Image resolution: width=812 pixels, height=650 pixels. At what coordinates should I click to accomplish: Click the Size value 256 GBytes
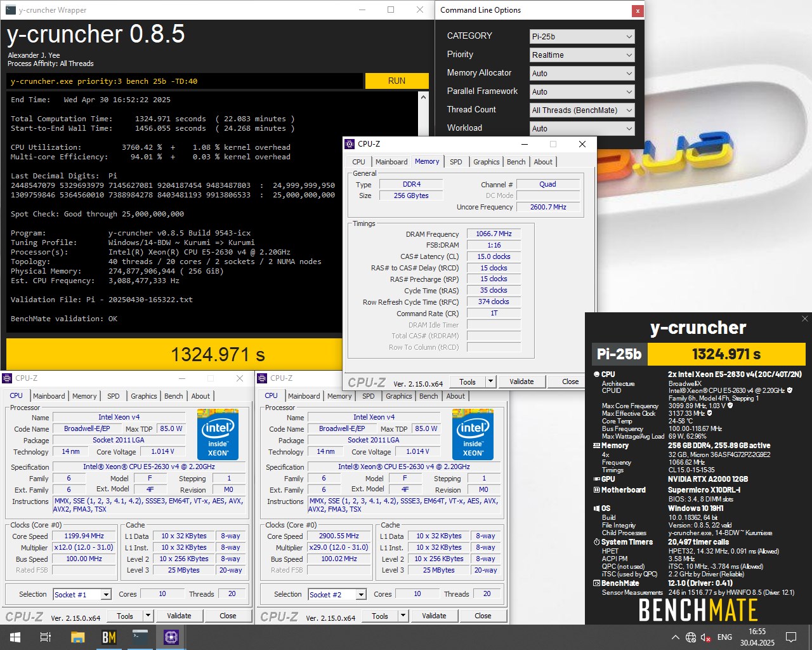[411, 196]
